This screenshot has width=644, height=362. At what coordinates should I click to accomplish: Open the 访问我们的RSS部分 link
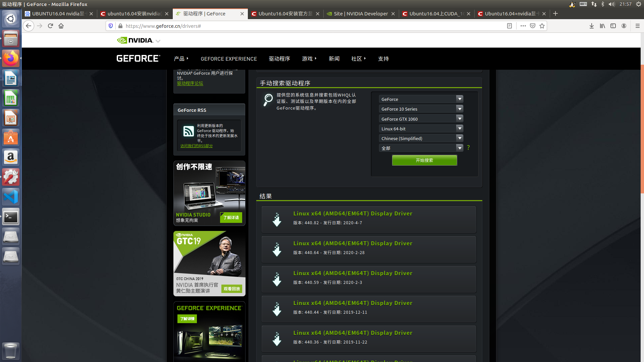(197, 146)
